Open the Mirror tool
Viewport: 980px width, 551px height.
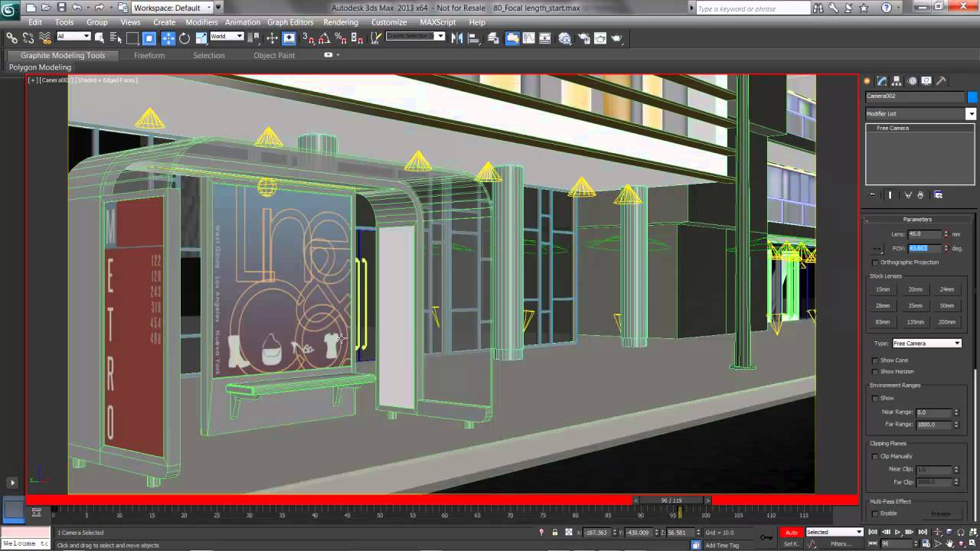[x=456, y=37]
